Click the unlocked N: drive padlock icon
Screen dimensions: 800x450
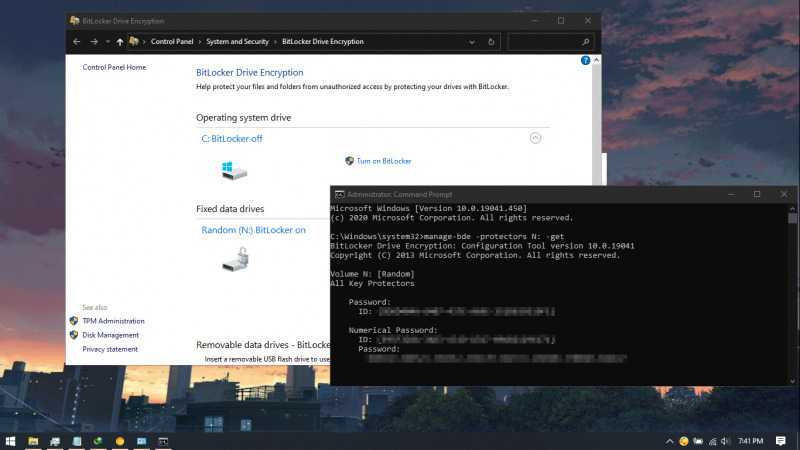click(236, 259)
